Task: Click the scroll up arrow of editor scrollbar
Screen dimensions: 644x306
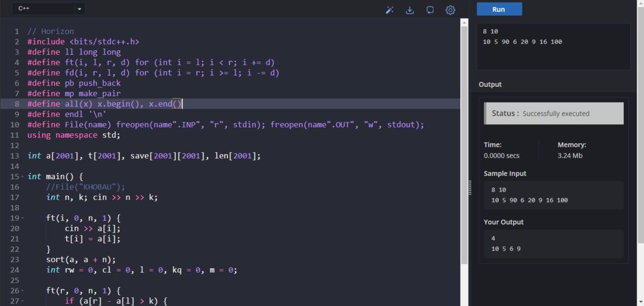Action: pyautogui.click(x=465, y=23)
